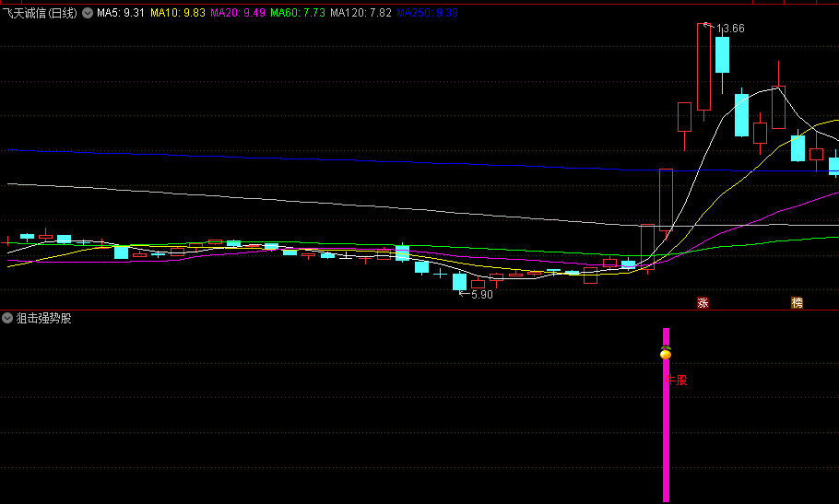Select the blue MA250: 9.39 label
This screenshot has width=839, height=504.
tap(427, 13)
